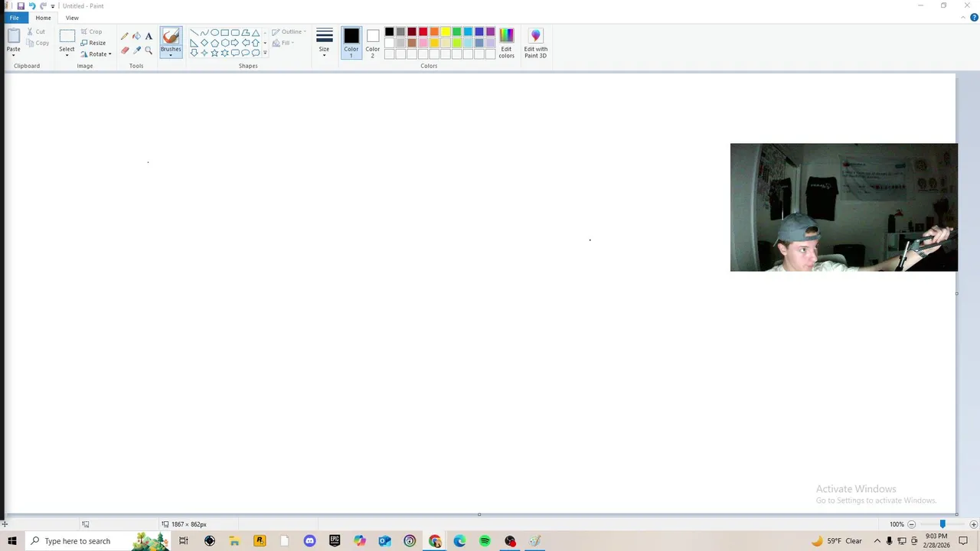Expand the Shapes gallery more arrow
980x551 pixels.
pyautogui.click(x=265, y=53)
